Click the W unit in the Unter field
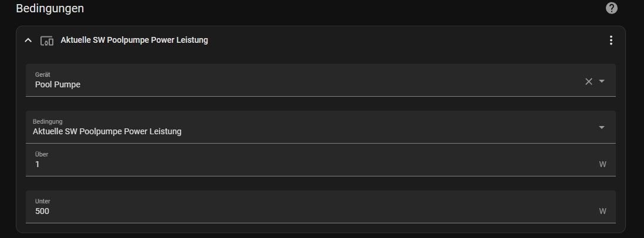This screenshot has width=644, height=238. click(602, 211)
